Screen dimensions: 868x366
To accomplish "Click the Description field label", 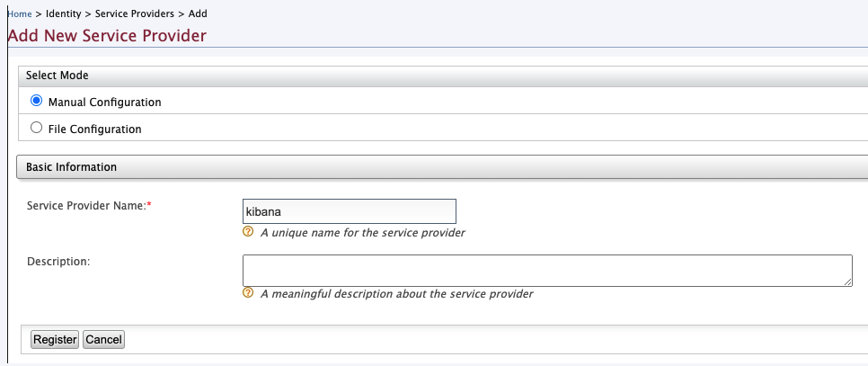I will pyautogui.click(x=58, y=261).
